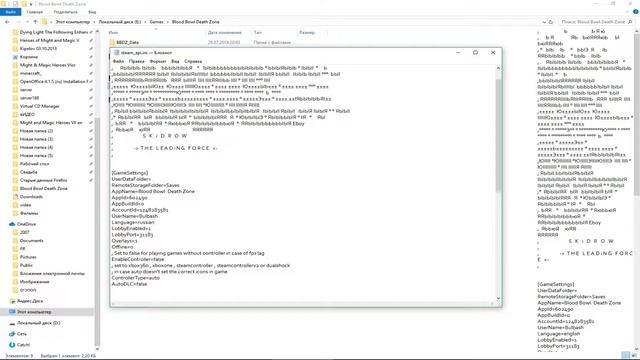
Task: Select OpenOffice 4.1.5 Installation folder
Action: tap(54, 82)
